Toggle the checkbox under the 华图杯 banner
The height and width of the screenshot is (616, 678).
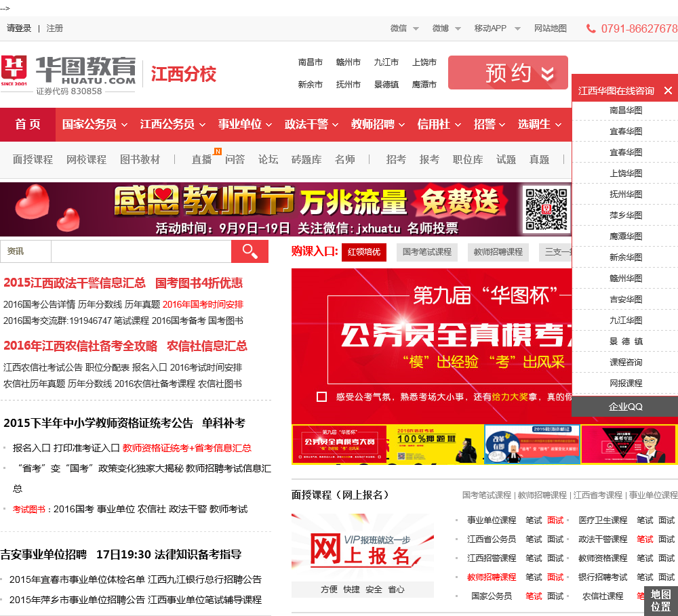321,396
